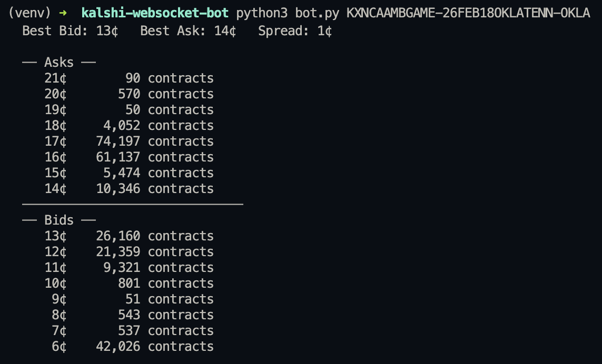Click the divider line between asks and bids
602x364 pixels.
(132, 204)
